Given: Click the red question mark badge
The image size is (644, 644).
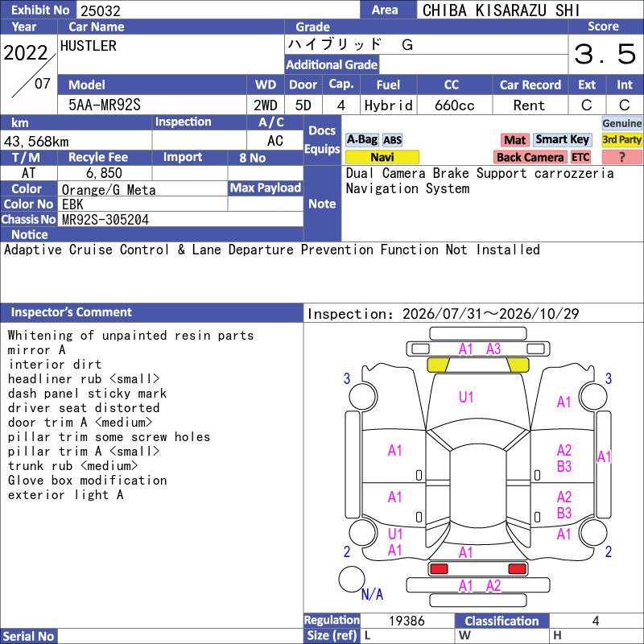Looking at the screenshot, I should (621, 157).
